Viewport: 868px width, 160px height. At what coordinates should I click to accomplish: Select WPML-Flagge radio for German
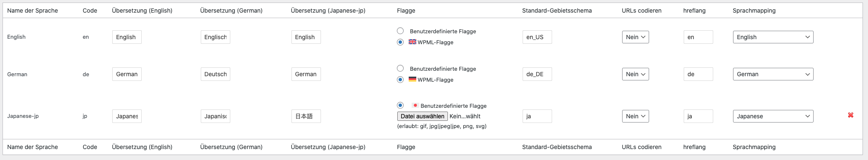pyautogui.click(x=400, y=80)
